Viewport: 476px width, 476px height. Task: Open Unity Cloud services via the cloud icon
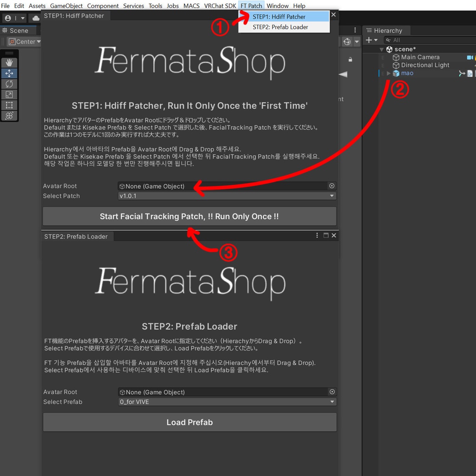coord(35,18)
